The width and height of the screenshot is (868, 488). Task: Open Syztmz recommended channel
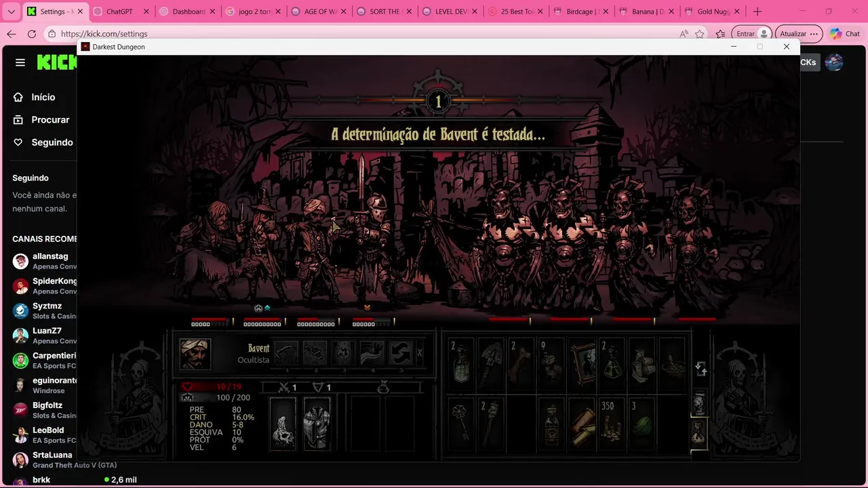point(43,310)
